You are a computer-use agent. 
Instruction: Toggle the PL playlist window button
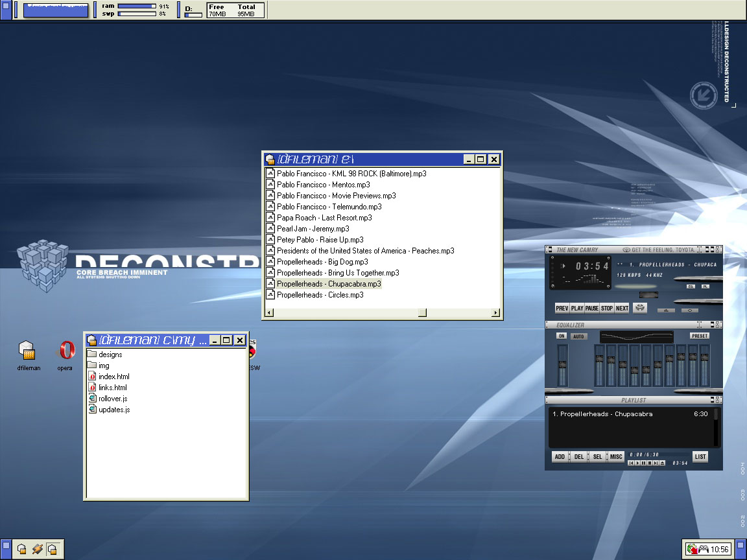[x=705, y=286]
